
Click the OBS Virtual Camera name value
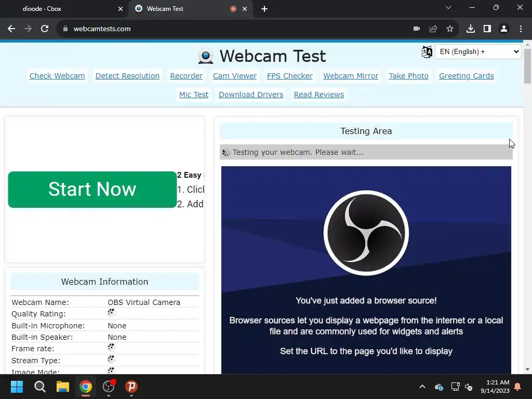[144, 302]
